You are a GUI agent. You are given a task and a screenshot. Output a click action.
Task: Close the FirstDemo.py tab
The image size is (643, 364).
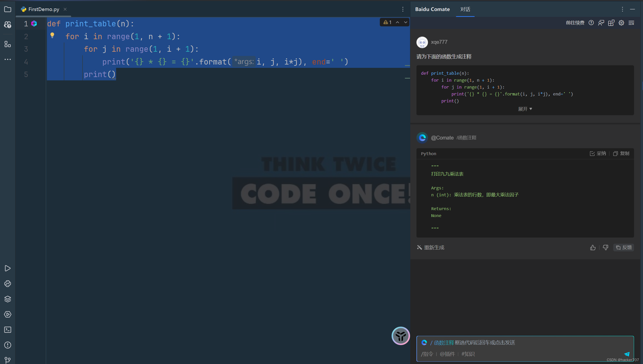(x=65, y=9)
